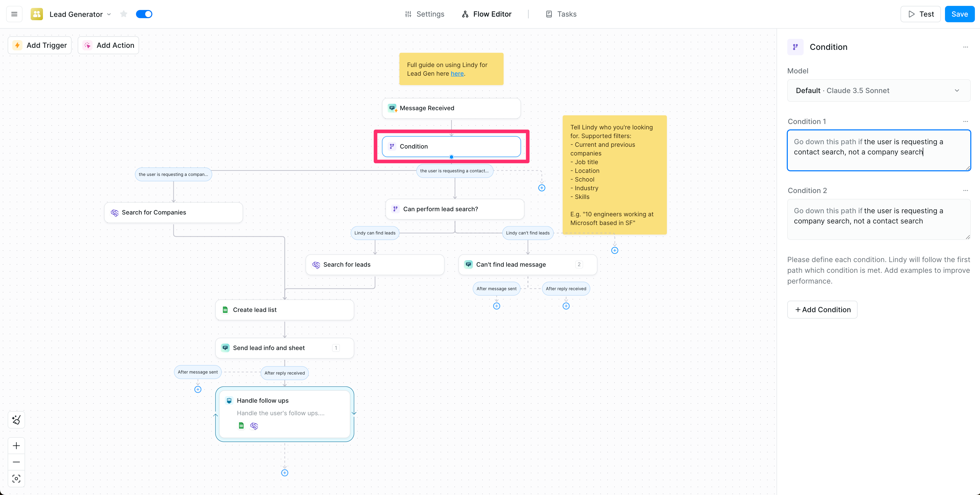Open the 'here' guide link
This screenshot has height=495, width=980.
coord(457,74)
